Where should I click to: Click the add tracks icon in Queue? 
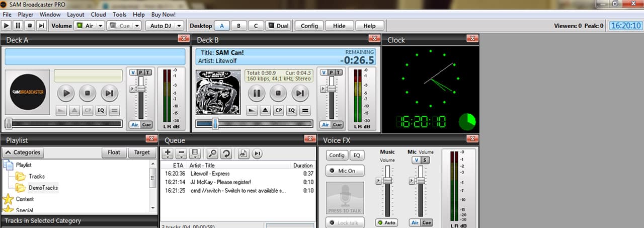click(x=168, y=154)
